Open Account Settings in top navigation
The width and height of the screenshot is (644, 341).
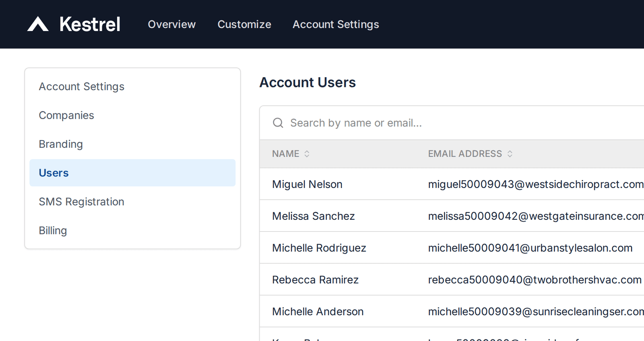click(336, 25)
